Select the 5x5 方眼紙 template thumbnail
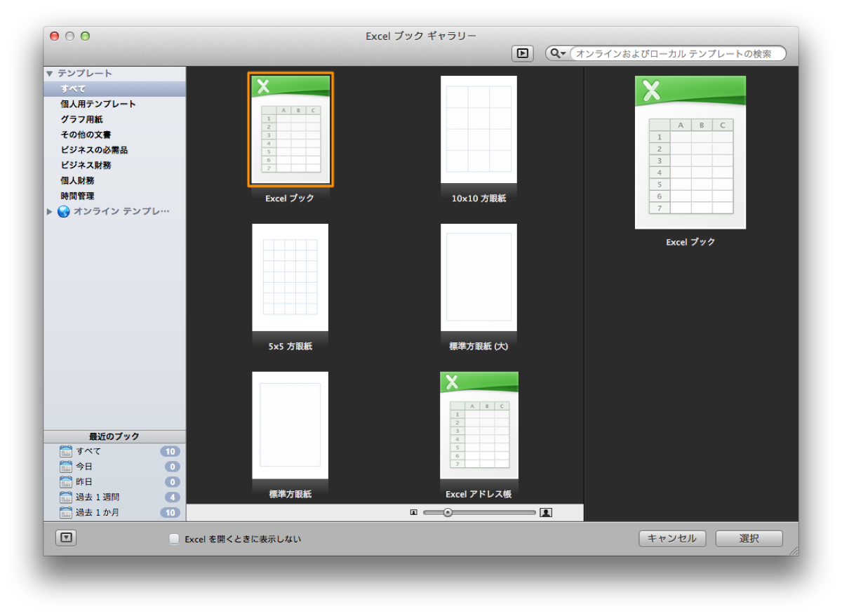The height and width of the screenshot is (616, 842). pyautogui.click(x=290, y=278)
